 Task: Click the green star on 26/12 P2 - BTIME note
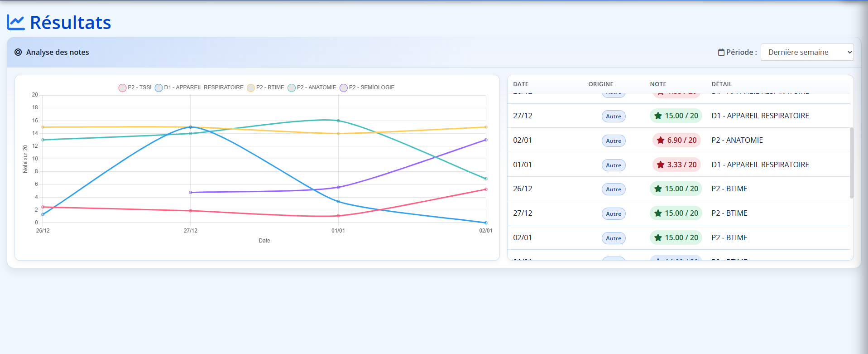point(658,189)
